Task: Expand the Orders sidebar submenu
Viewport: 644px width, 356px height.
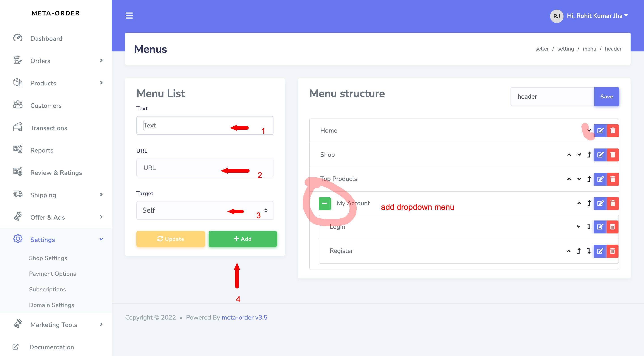Action: (101, 61)
